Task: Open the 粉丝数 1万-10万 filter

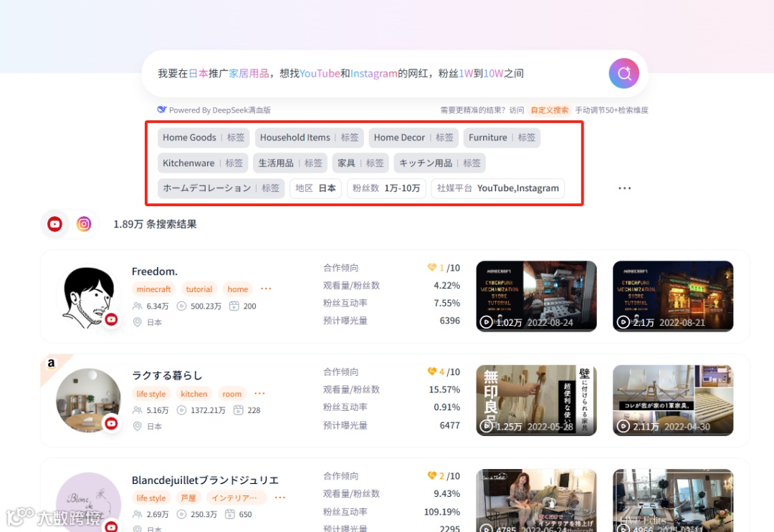Action: (x=386, y=188)
